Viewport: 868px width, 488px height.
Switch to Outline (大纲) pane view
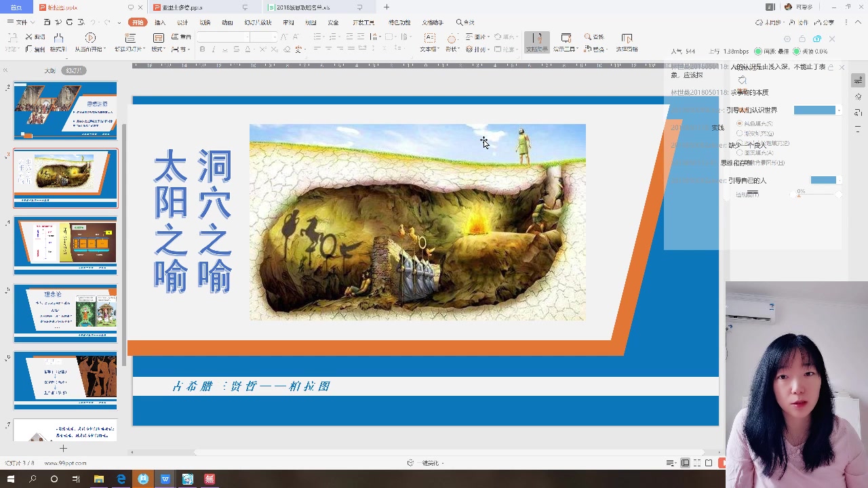50,70
